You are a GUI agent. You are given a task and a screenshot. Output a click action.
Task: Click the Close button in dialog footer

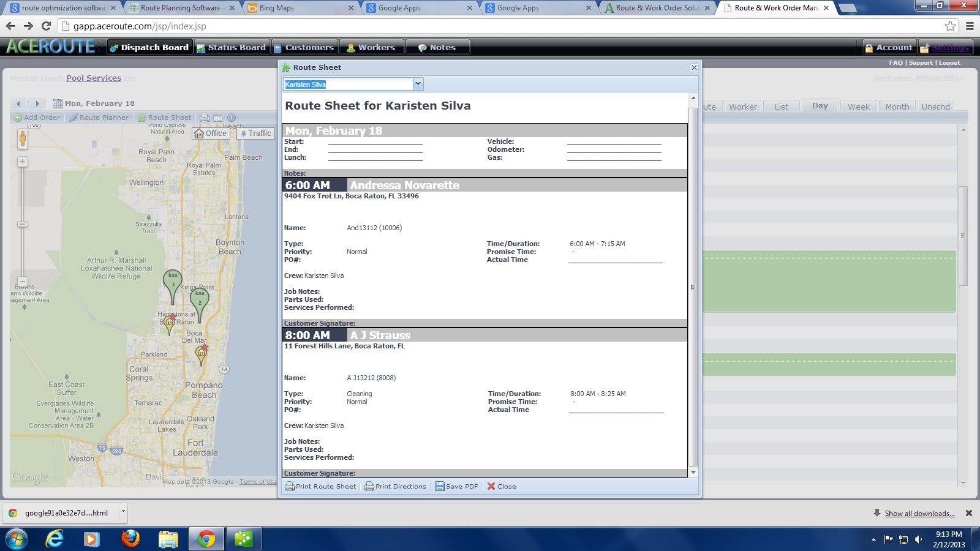(502, 486)
